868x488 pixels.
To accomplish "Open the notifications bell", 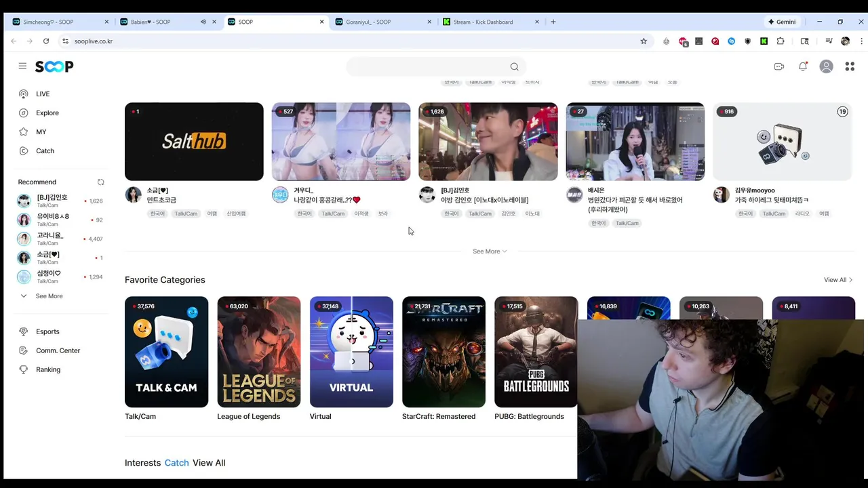I will [803, 66].
